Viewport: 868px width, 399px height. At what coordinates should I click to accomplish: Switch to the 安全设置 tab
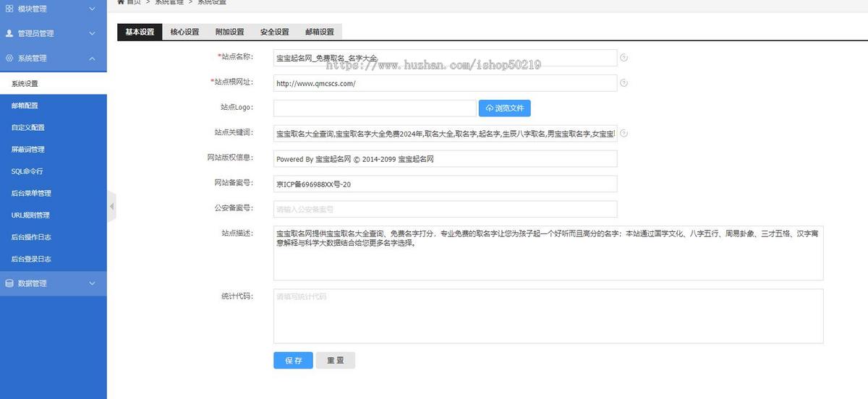click(x=274, y=32)
